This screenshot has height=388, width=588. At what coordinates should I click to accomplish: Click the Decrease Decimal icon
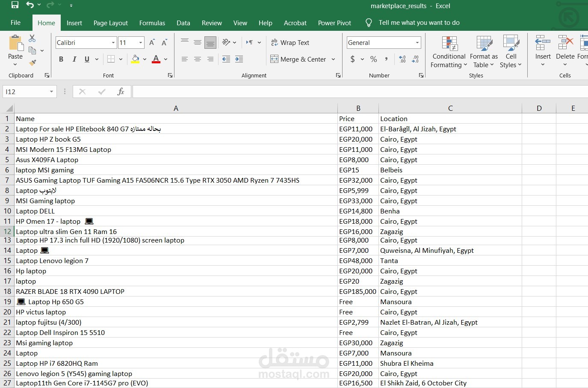click(x=415, y=59)
